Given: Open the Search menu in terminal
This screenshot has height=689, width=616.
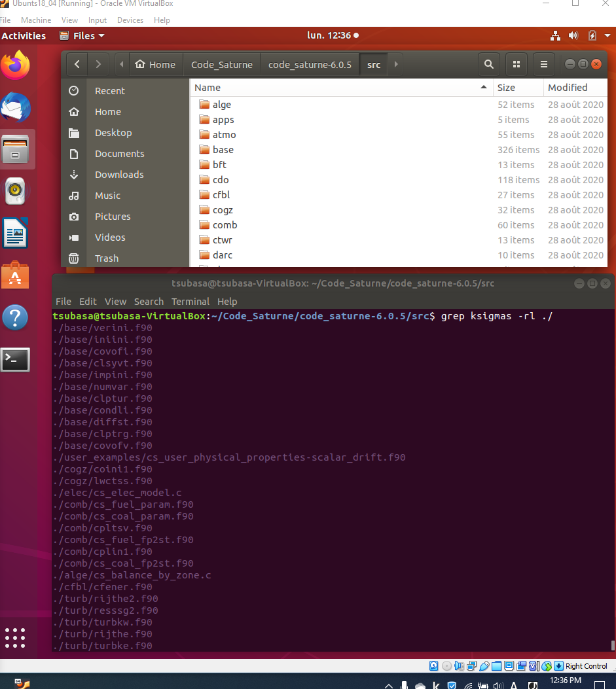Looking at the screenshot, I should coord(149,302).
